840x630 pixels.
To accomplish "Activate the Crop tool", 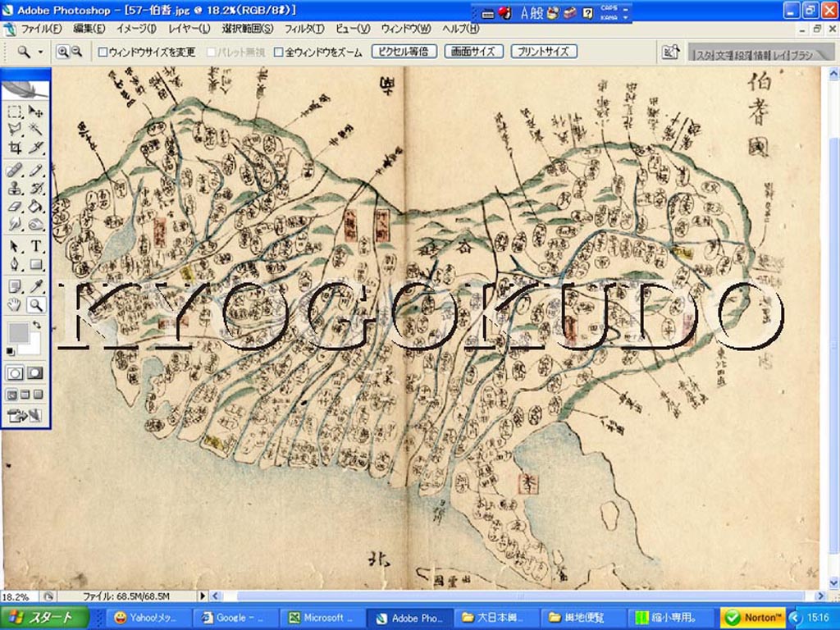I will click(15, 148).
